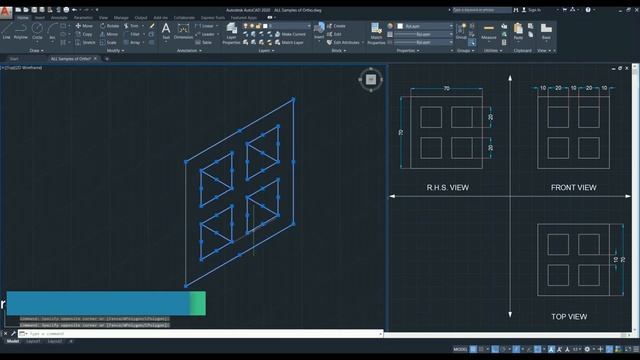Expand the Properties panel
Viewport: 640px width, 360px height.
[408, 51]
